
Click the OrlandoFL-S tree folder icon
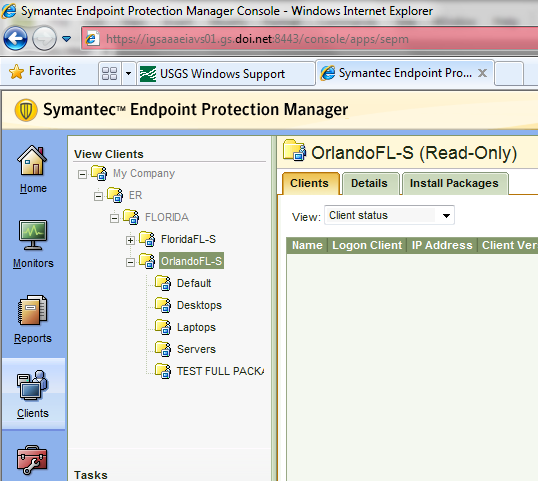(147, 261)
